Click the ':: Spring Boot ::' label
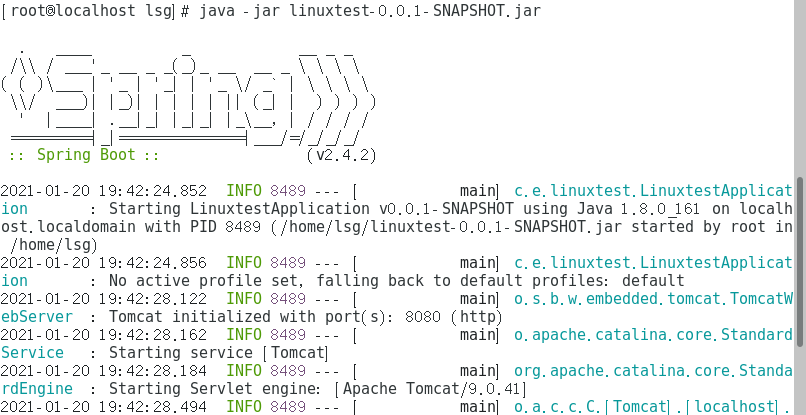This screenshot has width=806, height=415. [84, 155]
